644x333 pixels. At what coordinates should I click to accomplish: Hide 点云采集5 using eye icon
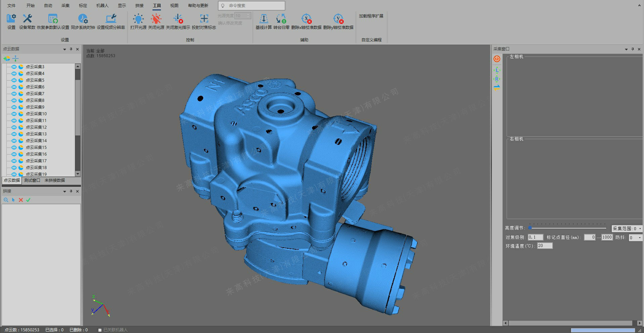[x=14, y=80]
